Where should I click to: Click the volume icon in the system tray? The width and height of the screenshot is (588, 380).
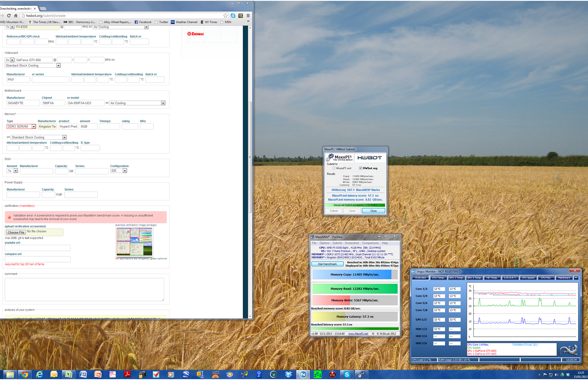point(556,375)
